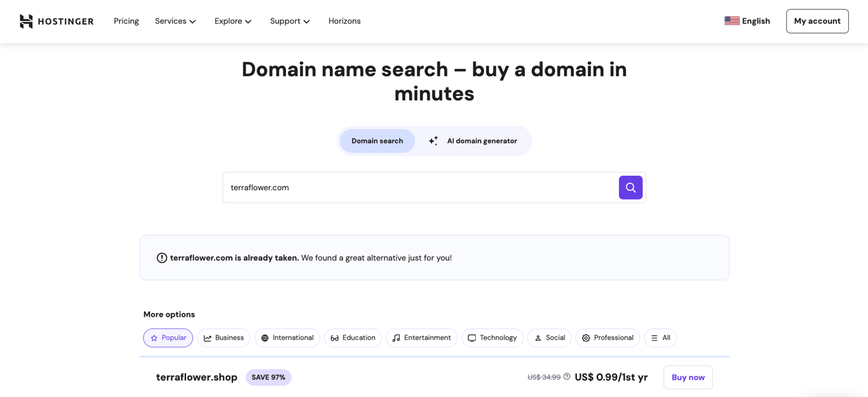
Task: Click the info icon next to the crossed-out price
Action: click(x=566, y=376)
